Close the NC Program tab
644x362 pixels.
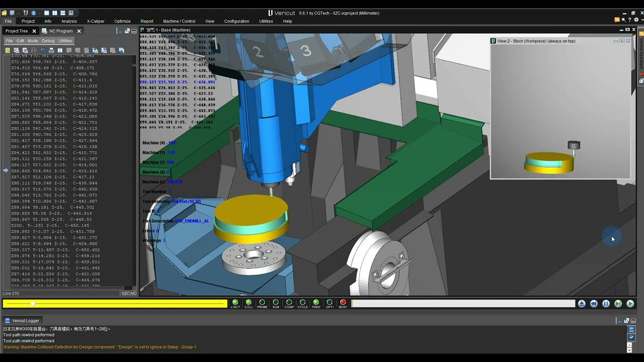79,31
